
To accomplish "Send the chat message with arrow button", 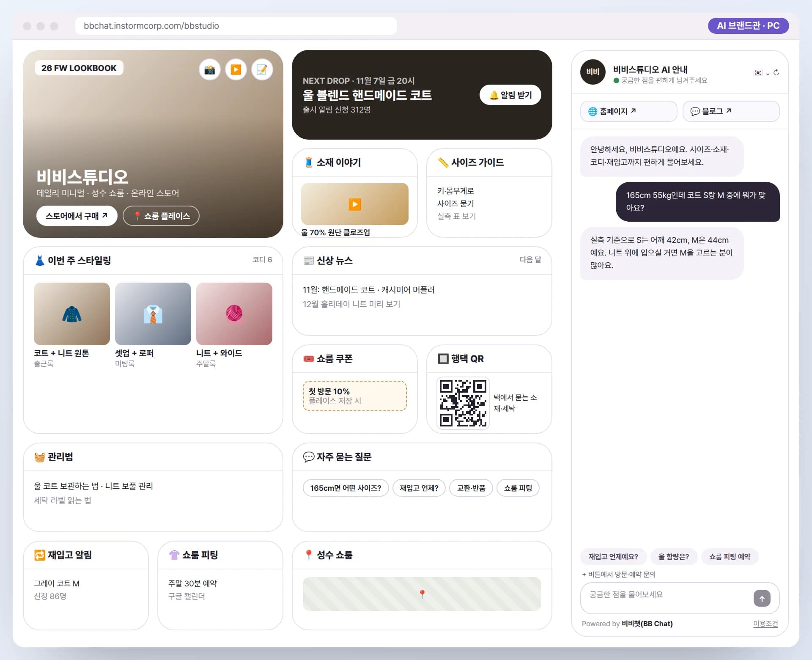I will tap(762, 598).
